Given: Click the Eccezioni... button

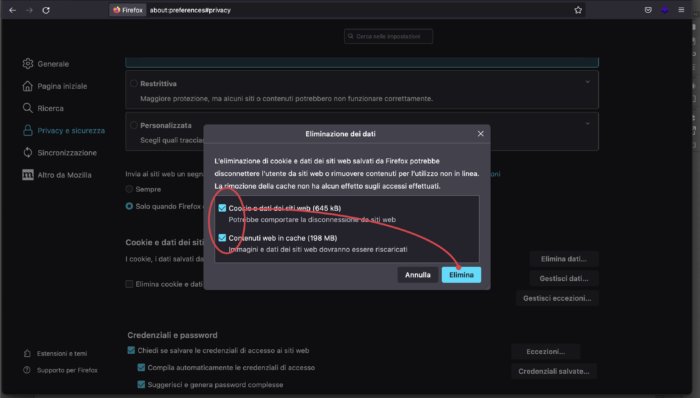Looking at the screenshot, I should click(x=546, y=352).
